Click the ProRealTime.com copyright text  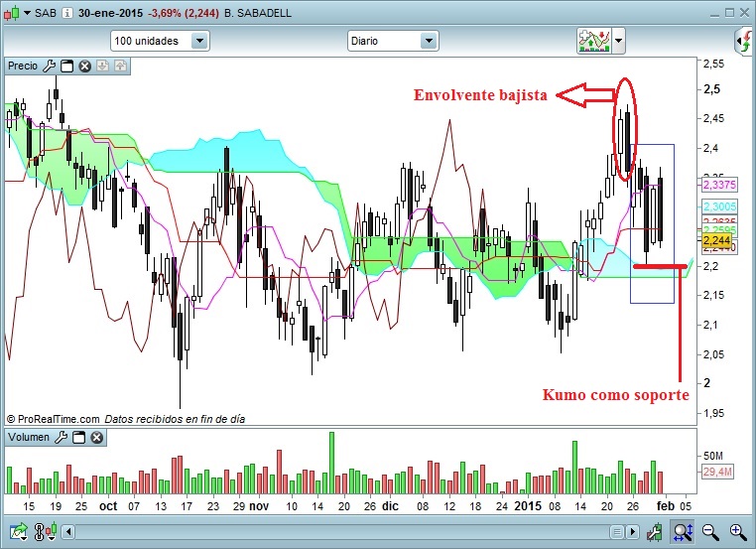[x=53, y=419]
